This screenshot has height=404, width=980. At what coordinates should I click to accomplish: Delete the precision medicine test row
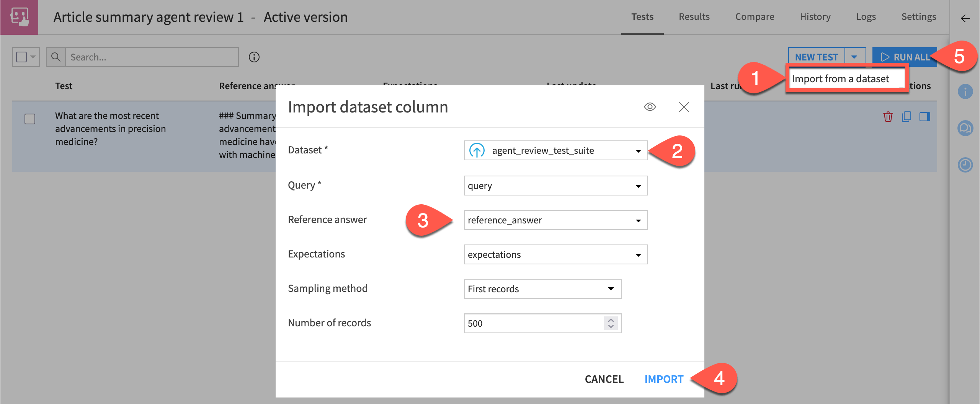(x=888, y=117)
